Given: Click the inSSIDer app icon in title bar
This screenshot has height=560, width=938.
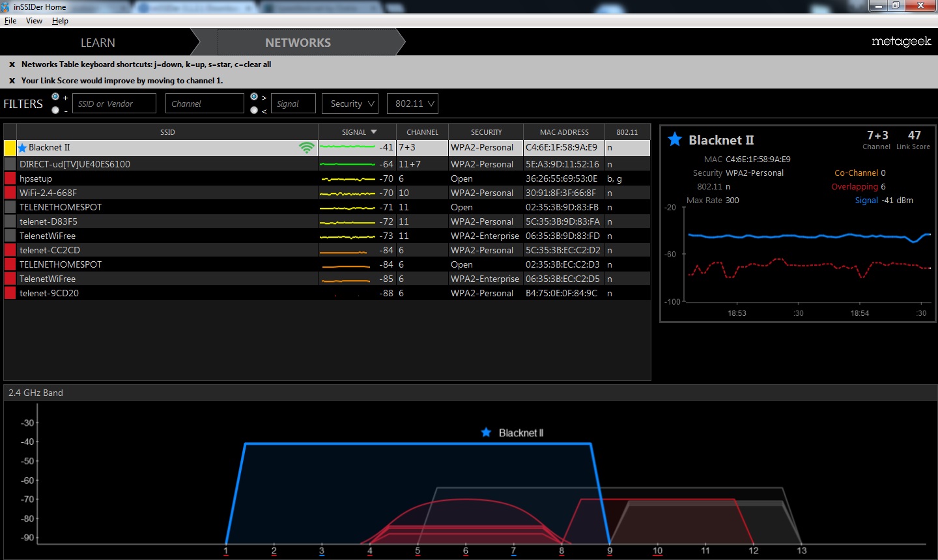Looking at the screenshot, I should point(6,7).
